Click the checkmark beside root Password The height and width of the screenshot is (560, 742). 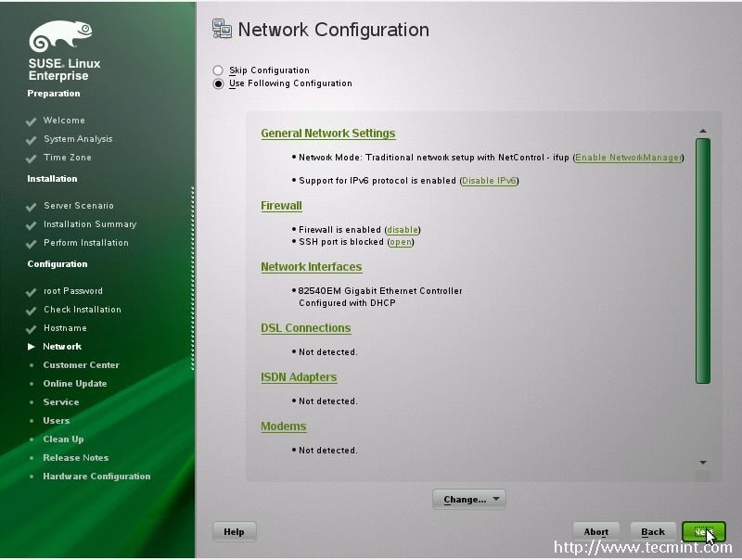coord(32,292)
